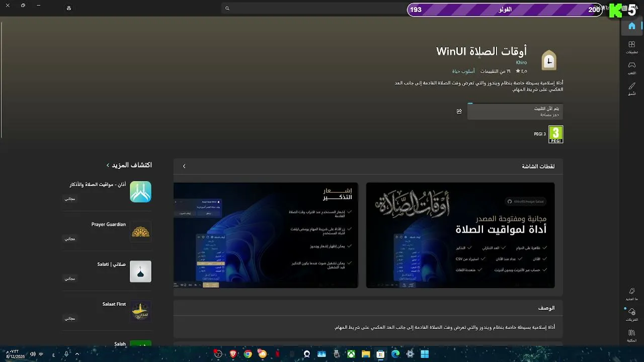Click the صلاتي Salati app icon
This screenshot has width=644, height=362.
(140, 271)
